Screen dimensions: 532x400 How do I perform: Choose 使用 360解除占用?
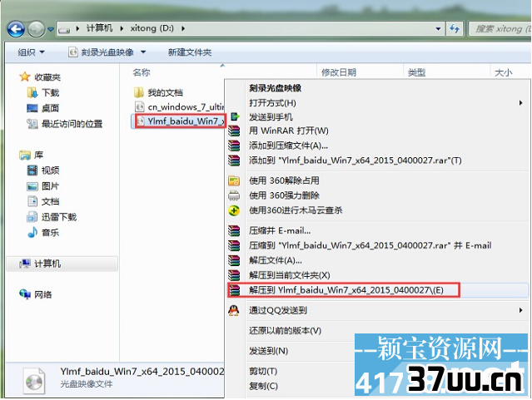pos(284,180)
